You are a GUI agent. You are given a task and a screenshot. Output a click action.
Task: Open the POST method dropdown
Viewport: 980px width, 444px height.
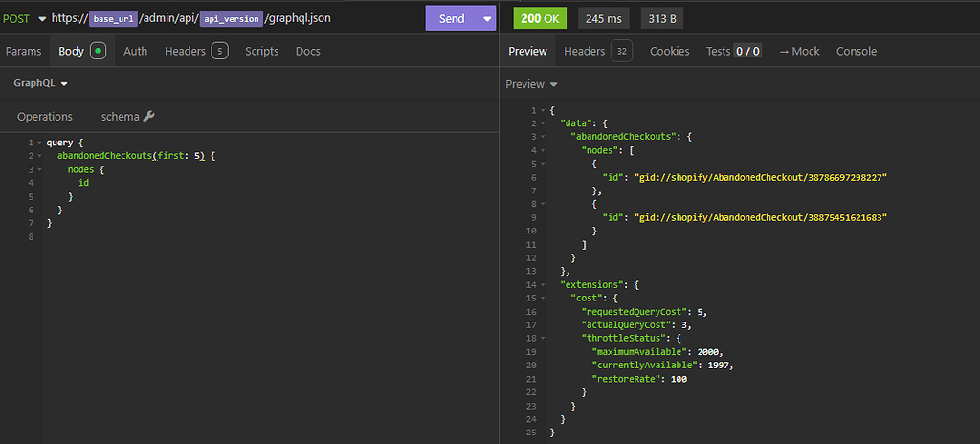(24, 19)
